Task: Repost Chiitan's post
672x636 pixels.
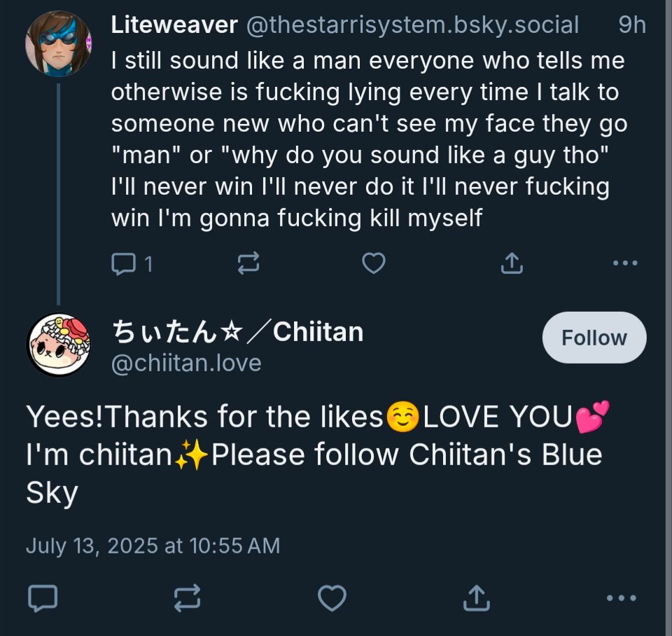Action: 187,598
